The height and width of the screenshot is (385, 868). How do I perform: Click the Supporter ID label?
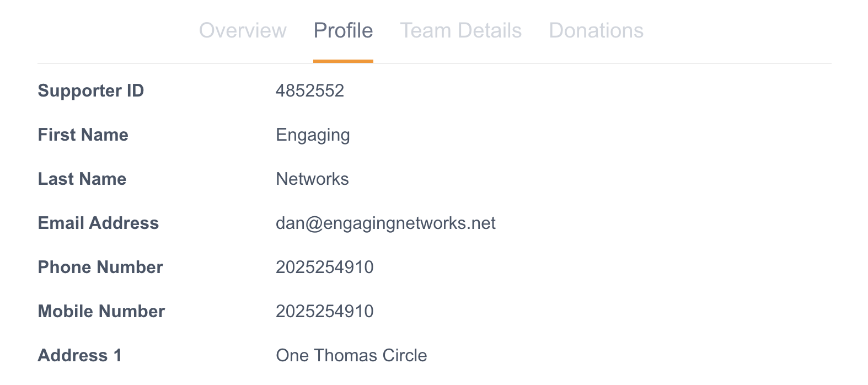pyautogui.click(x=91, y=90)
